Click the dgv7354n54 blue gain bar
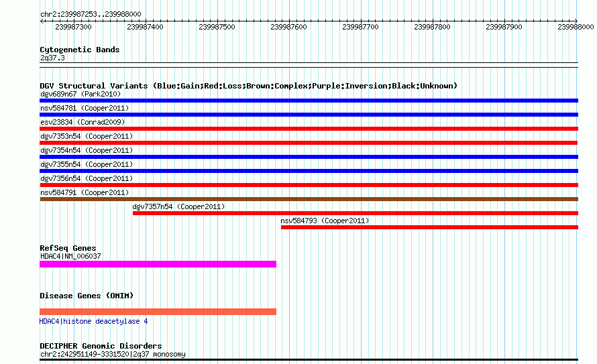The width and height of the screenshot is (597, 364). point(309,157)
